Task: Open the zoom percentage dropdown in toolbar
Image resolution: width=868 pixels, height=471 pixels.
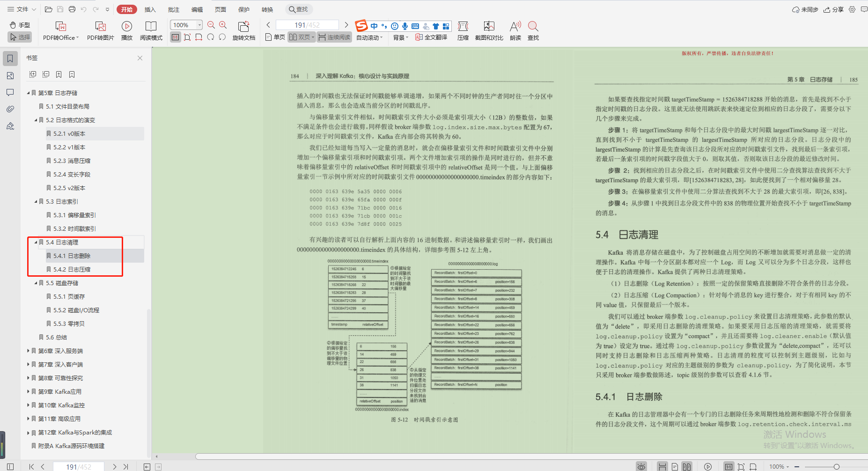Action: 200,25
